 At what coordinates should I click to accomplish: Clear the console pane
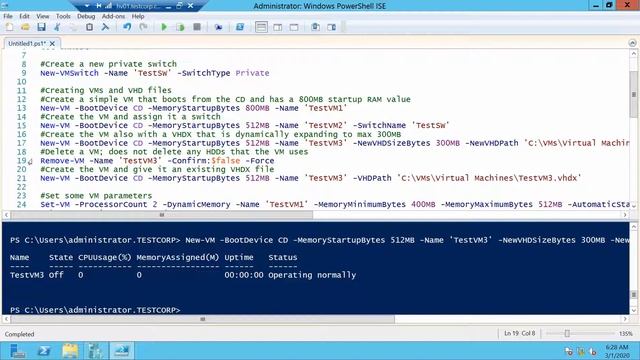click(x=105, y=27)
